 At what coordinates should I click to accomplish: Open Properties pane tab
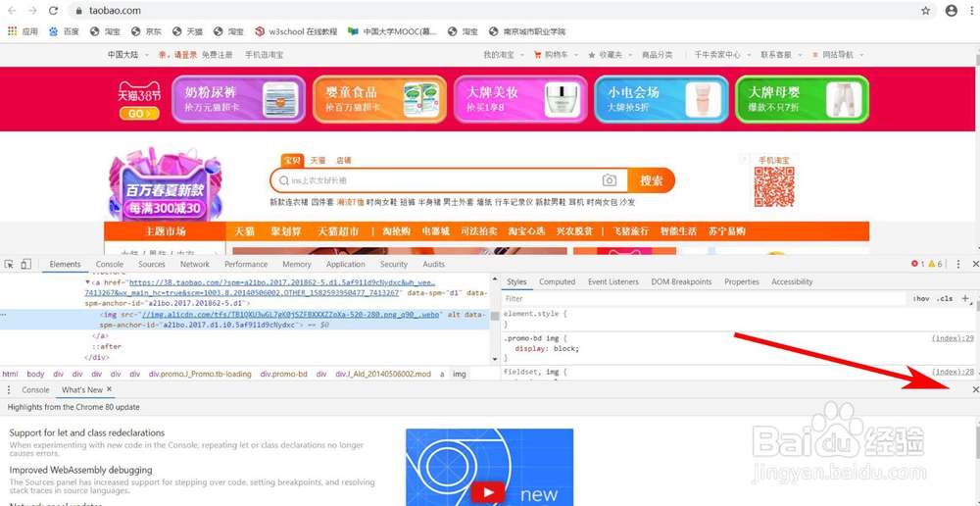[x=741, y=282]
